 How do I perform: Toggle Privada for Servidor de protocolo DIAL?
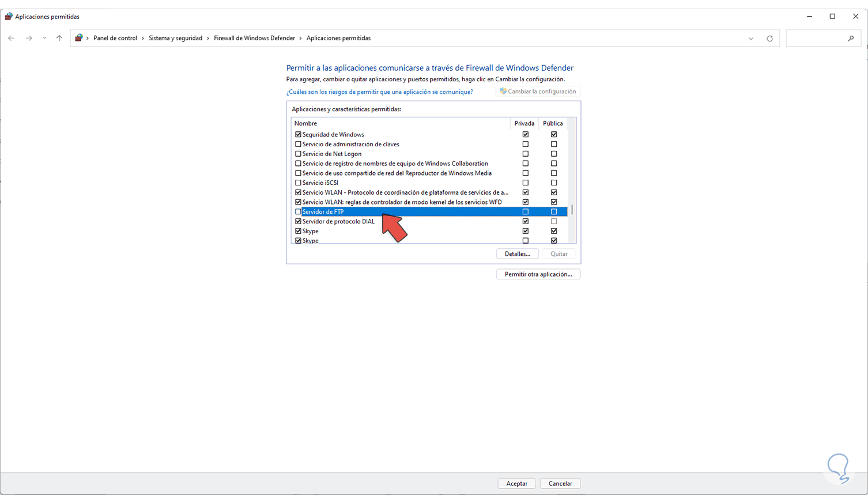click(x=525, y=222)
